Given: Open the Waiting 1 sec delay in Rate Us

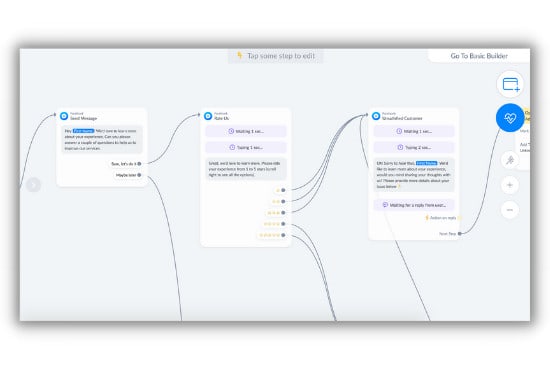Looking at the screenshot, I should 246,131.
